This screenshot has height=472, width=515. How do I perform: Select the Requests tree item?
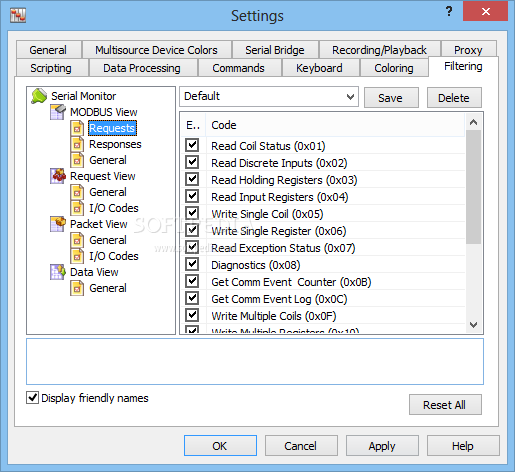pos(112,128)
